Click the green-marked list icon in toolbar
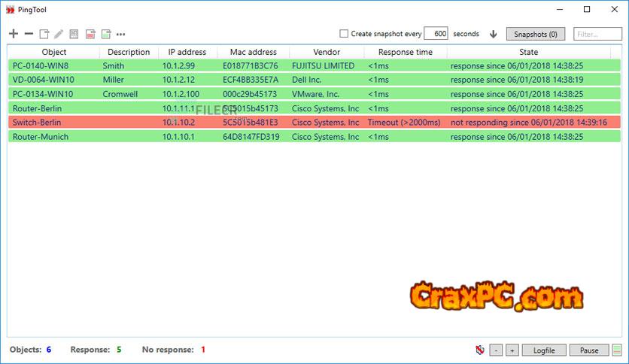This screenshot has height=364, width=629. pyautogui.click(x=106, y=34)
